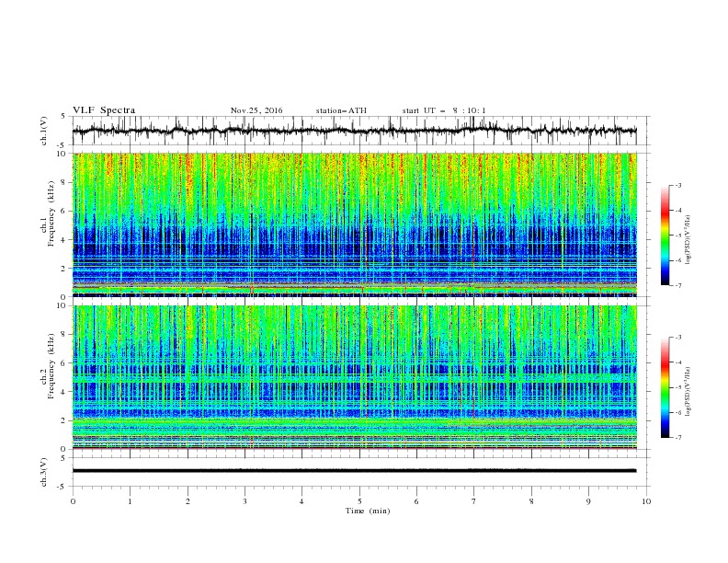Click the ch.3 flat voltage trace

point(354,471)
